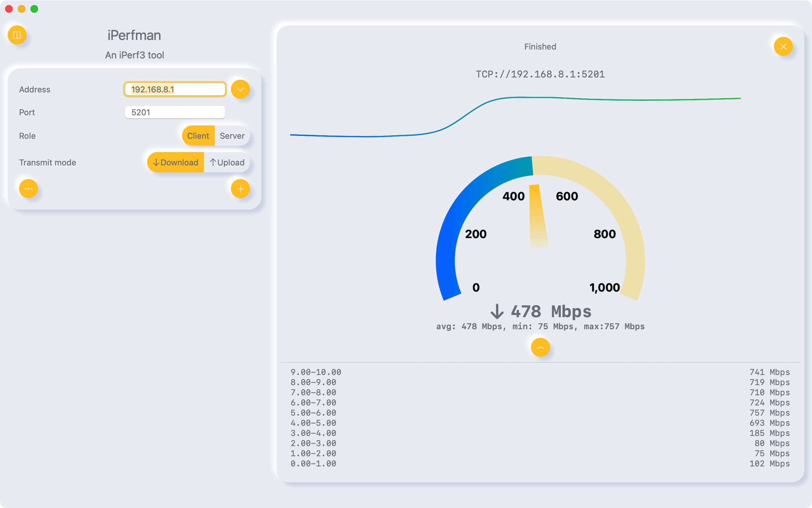Screen dimensions: 812x508
Task: Close the window with red button
Action: [9, 9]
